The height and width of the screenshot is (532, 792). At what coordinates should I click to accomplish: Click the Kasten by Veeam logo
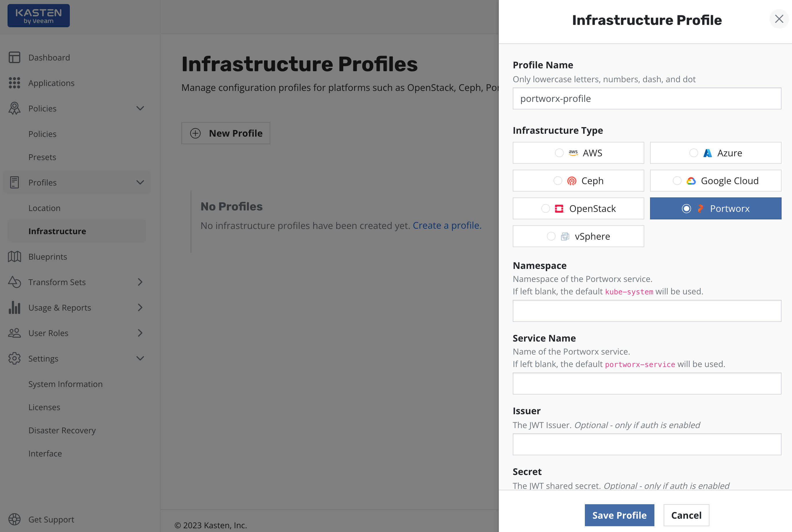click(x=39, y=16)
